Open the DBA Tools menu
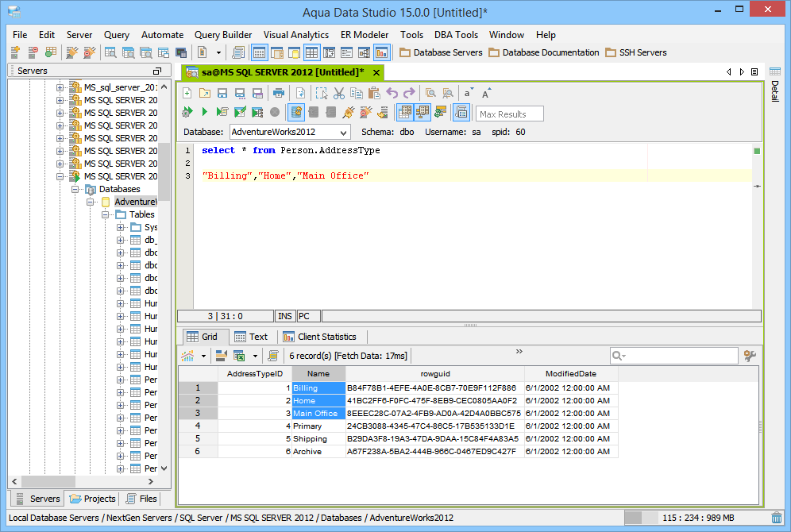Viewport: 791px width, 532px height. (456, 35)
